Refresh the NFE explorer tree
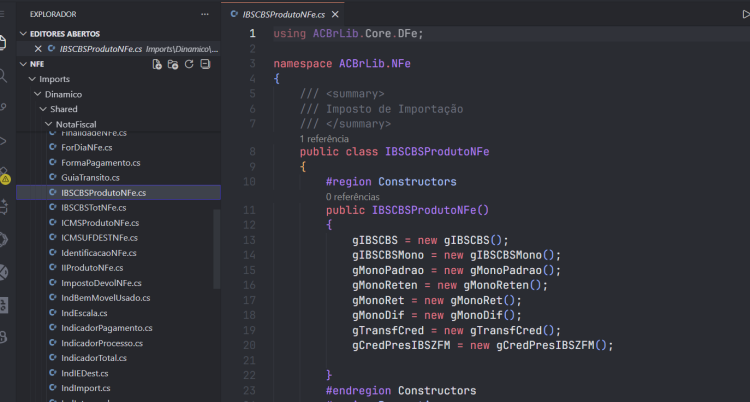 (x=189, y=64)
